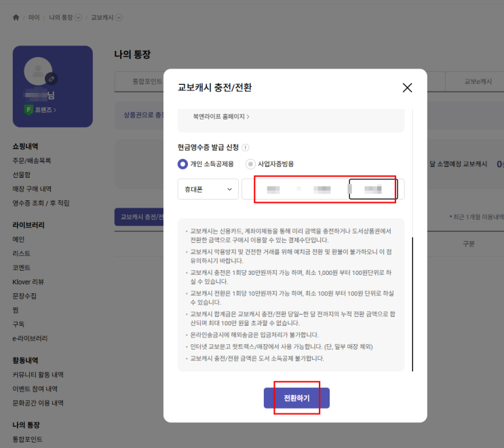Open the 휴대폰 dropdown
Screen dimensions: 504x448
[x=208, y=189]
